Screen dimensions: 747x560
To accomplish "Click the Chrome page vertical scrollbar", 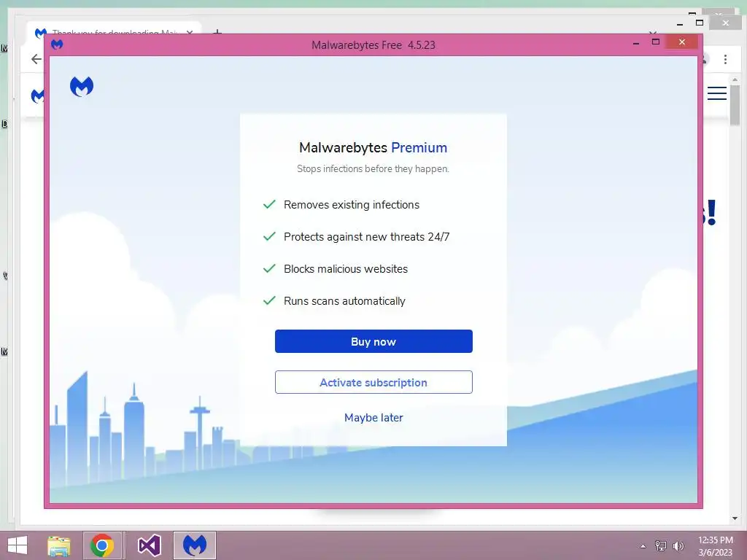I will [735, 105].
